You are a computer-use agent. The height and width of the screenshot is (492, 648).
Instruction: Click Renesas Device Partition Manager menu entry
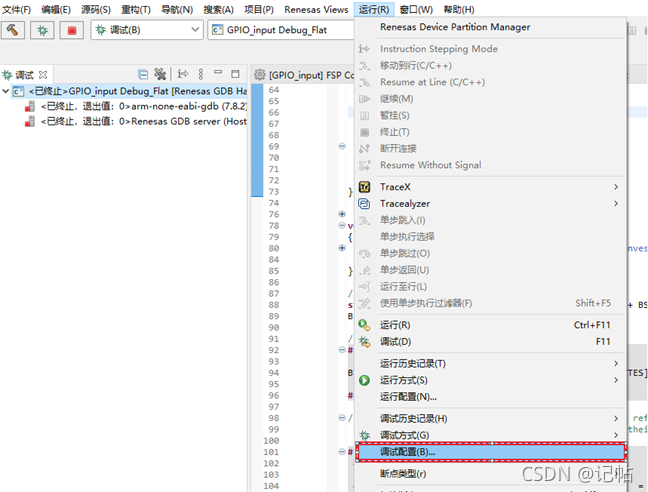click(491, 27)
